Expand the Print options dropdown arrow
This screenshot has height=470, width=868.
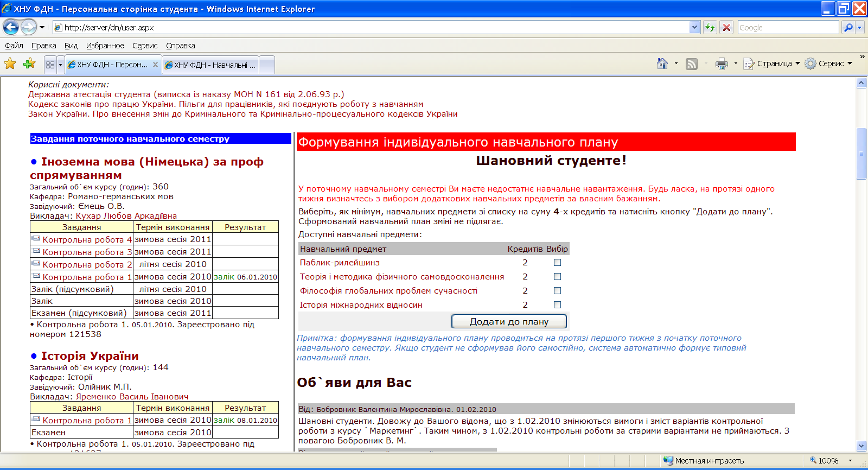[736, 63]
